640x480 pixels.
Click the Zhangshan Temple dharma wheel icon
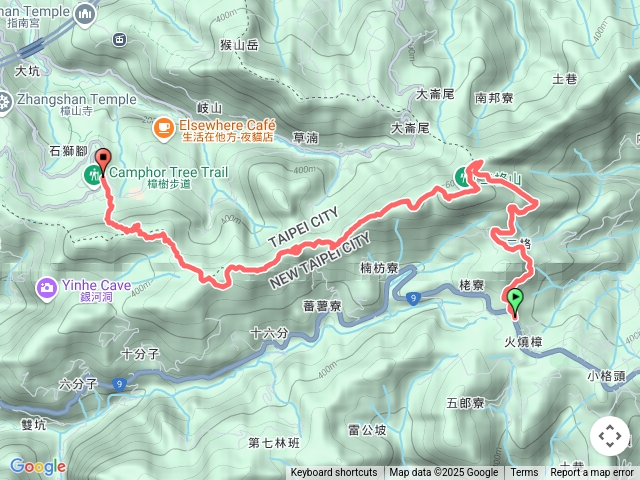[x=4, y=102]
